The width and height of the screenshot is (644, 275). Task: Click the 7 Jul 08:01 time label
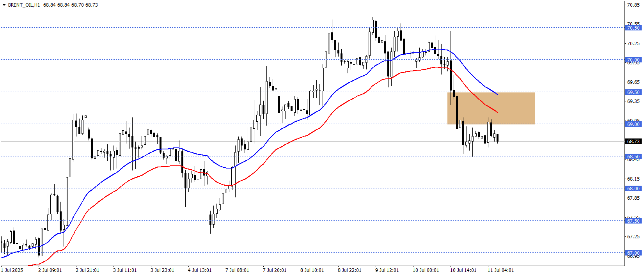click(x=237, y=270)
